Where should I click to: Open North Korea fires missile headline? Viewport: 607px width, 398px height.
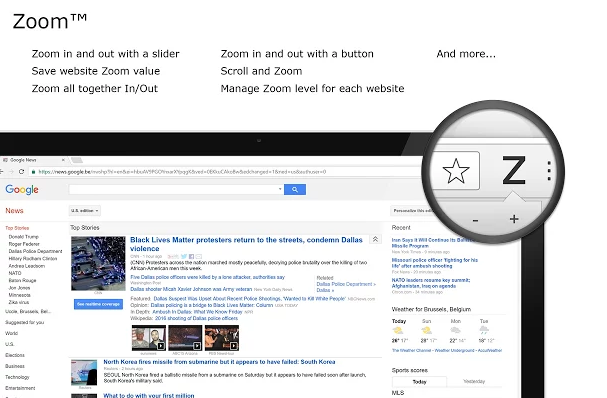click(x=219, y=362)
